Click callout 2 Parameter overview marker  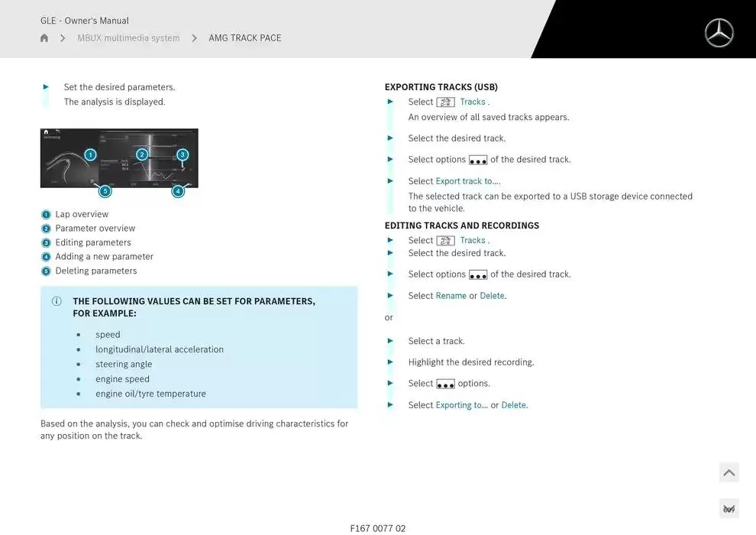pyautogui.click(x=142, y=154)
